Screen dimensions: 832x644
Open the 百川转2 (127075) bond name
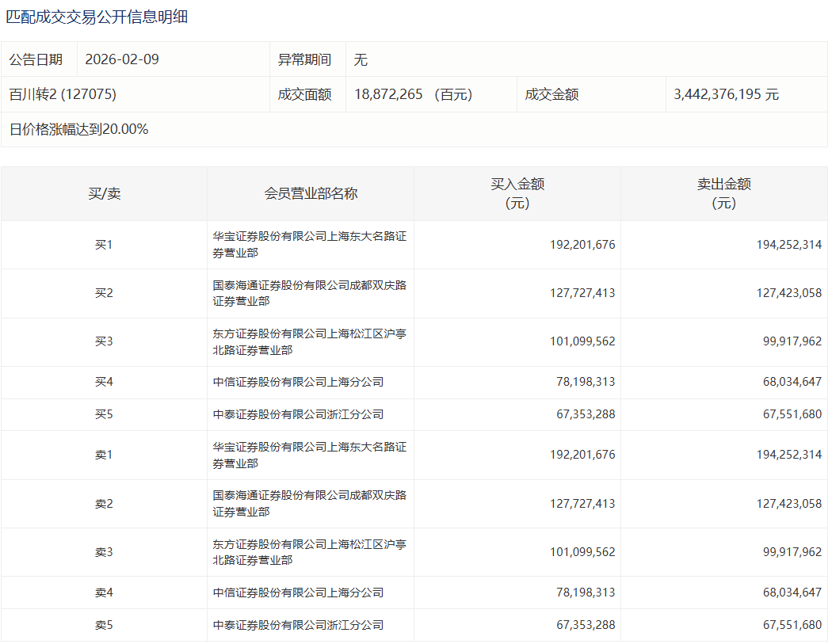coord(63,94)
